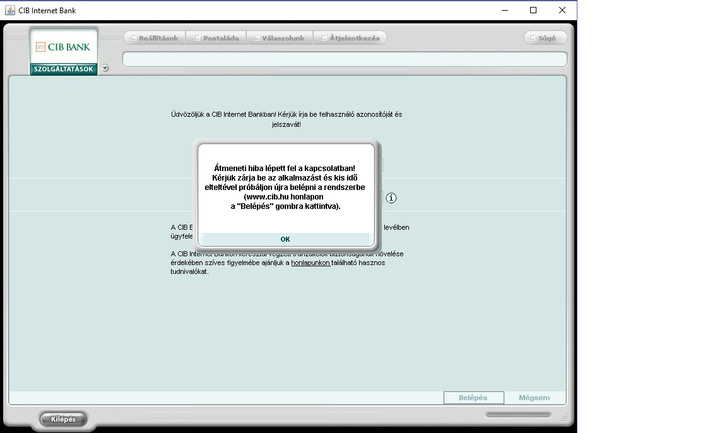Open the Átjelentkezés menu

pos(350,38)
